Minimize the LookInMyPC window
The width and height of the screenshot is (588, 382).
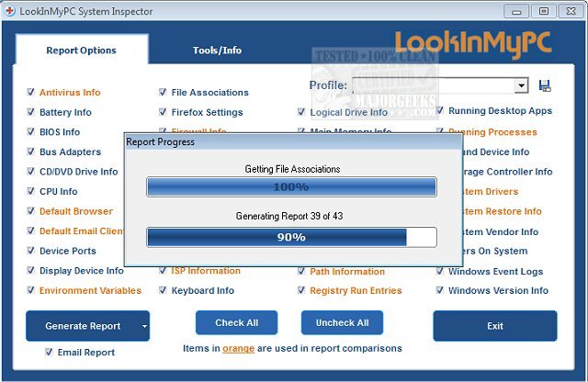516,11
